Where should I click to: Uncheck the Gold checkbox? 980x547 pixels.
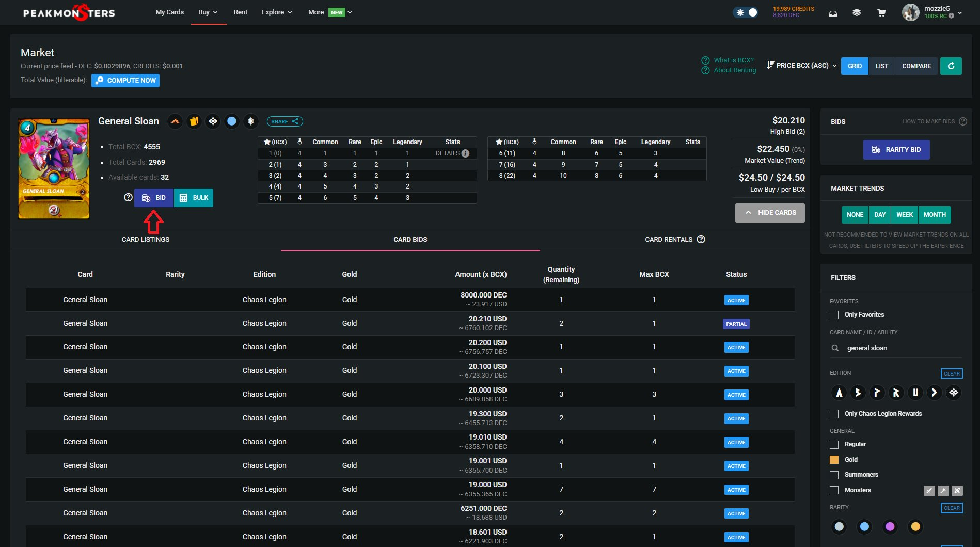click(834, 460)
